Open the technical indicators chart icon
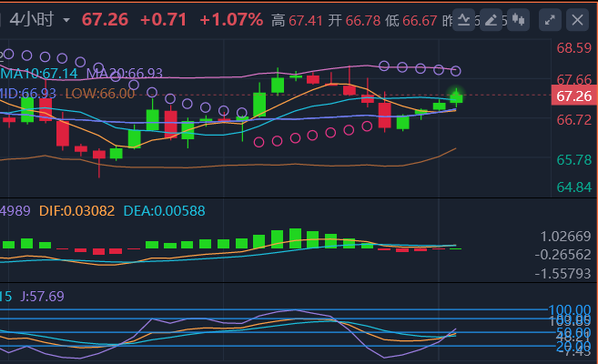This screenshot has height=364, width=598. tap(464, 19)
